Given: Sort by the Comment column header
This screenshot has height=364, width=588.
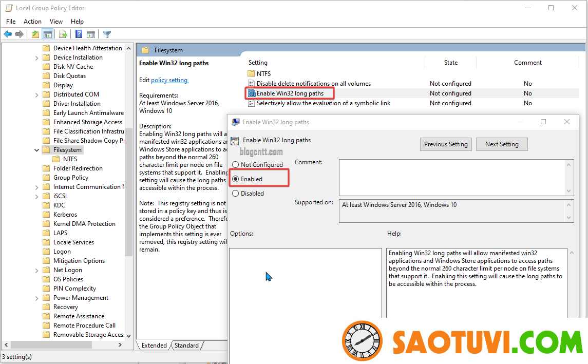Looking at the screenshot, I should coord(527,63).
